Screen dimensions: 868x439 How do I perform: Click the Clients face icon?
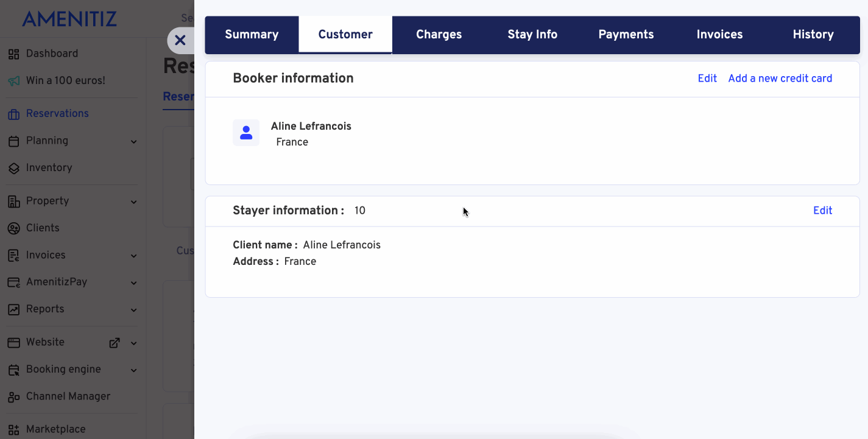(13, 228)
